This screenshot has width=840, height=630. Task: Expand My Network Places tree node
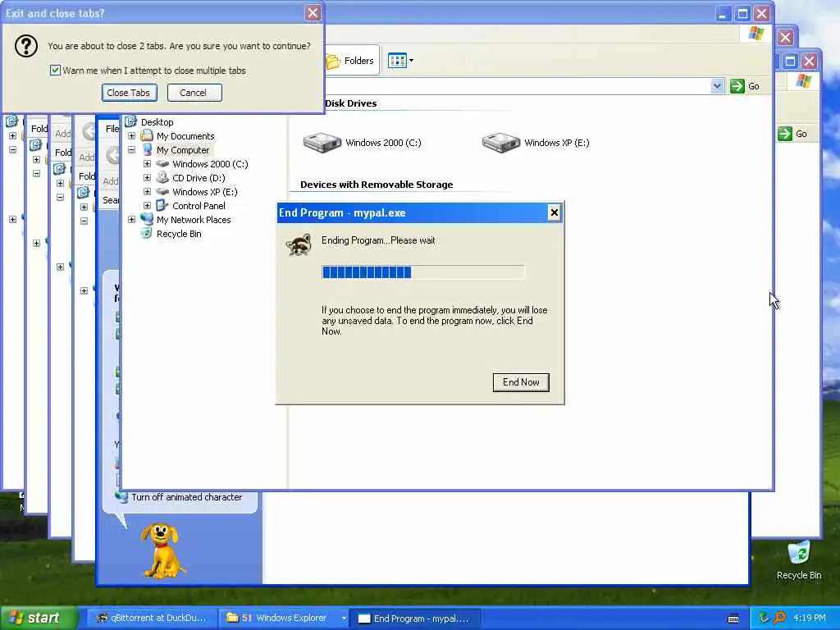click(131, 220)
